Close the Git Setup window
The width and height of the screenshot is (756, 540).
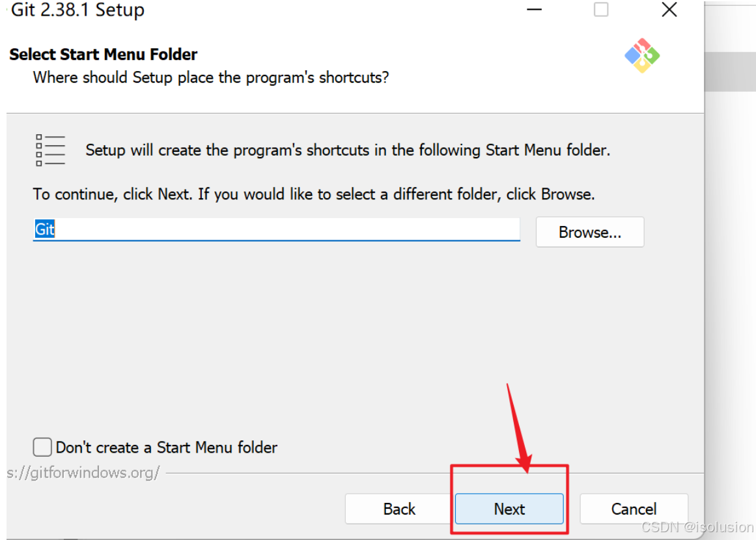pos(669,9)
